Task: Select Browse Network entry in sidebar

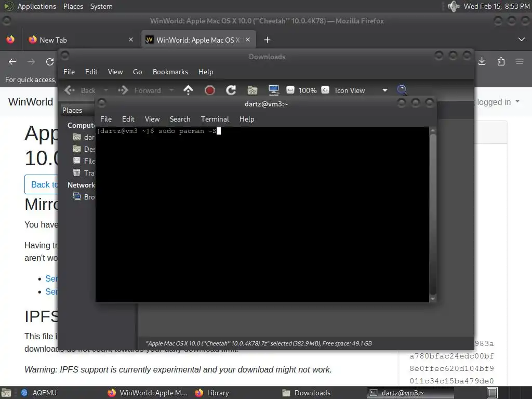Action: click(x=84, y=197)
